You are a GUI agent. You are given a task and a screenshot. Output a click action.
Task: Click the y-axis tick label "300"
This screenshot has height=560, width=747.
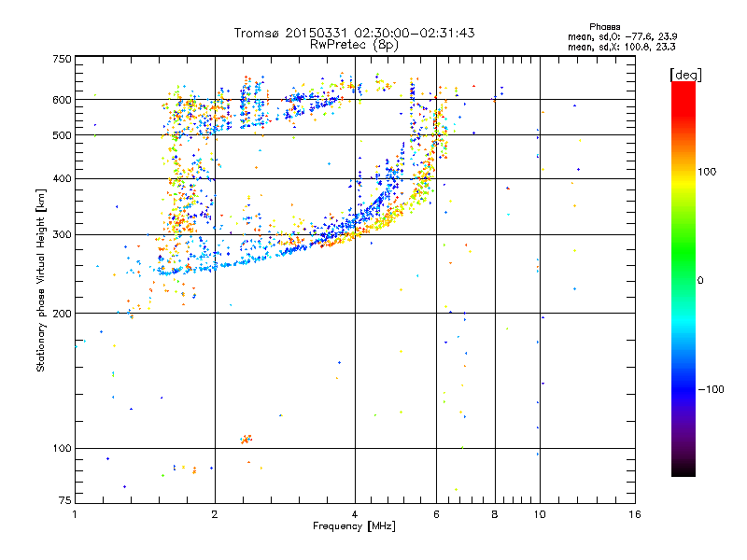[62, 235]
